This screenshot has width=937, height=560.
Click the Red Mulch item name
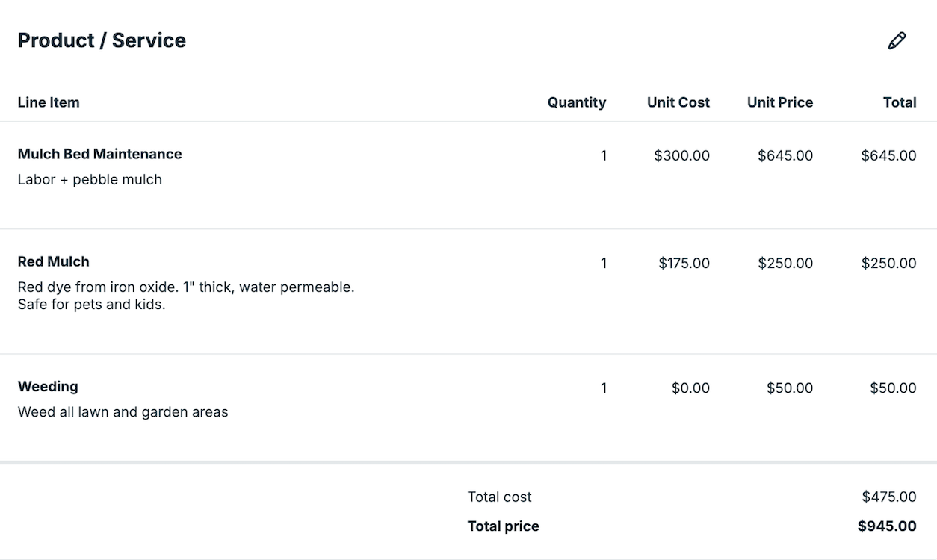coord(53,261)
